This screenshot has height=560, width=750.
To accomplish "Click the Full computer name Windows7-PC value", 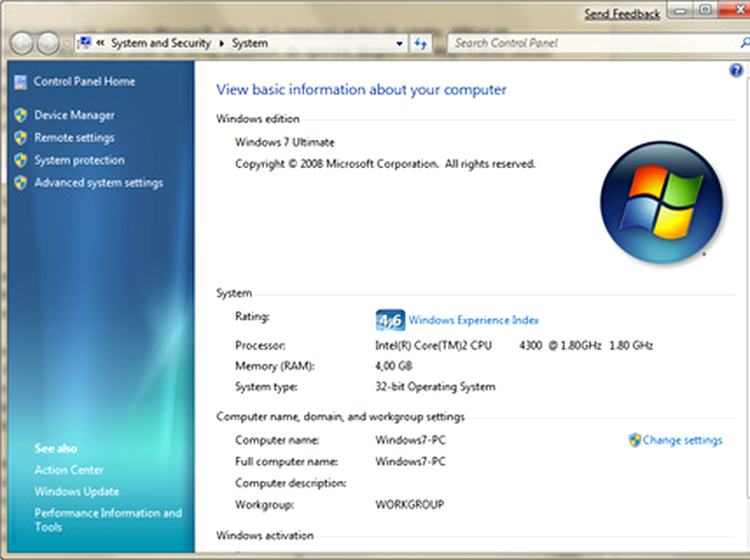I will coord(410,461).
